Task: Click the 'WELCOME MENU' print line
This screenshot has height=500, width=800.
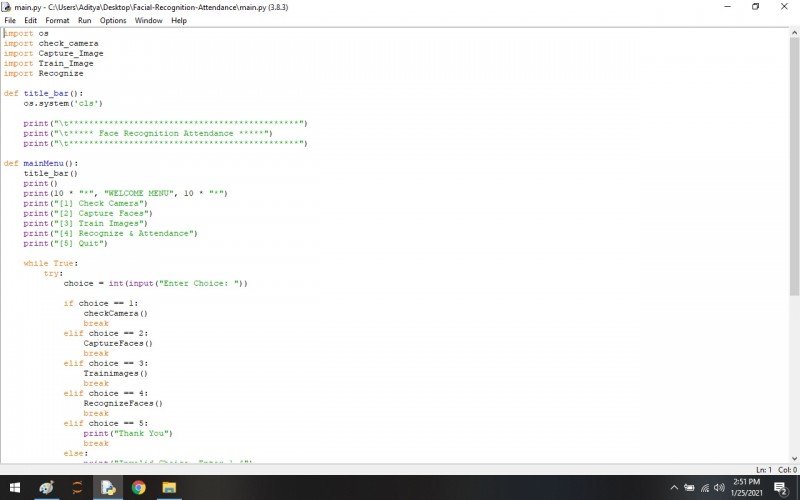Action: click(x=126, y=193)
